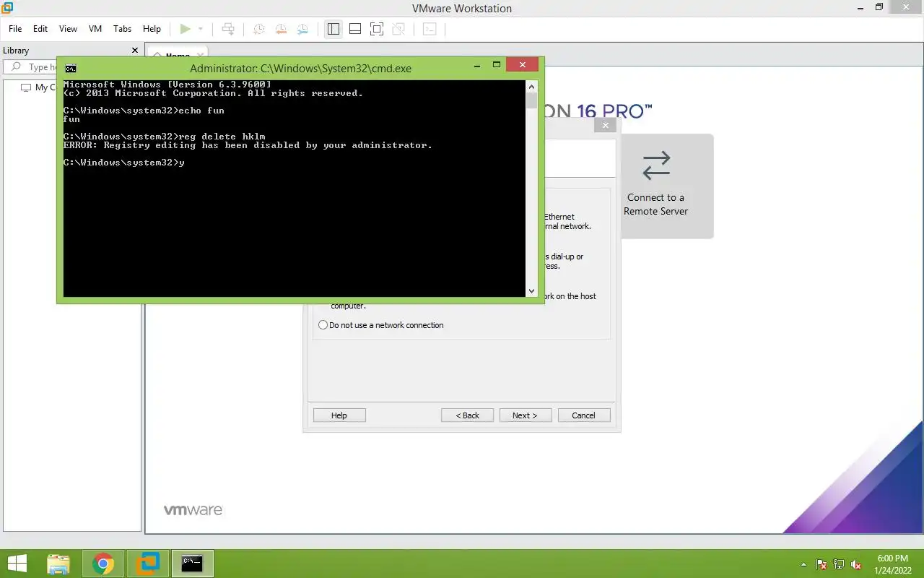
Task: Click the Registry editing ERROR message line
Action: coord(248,145)
